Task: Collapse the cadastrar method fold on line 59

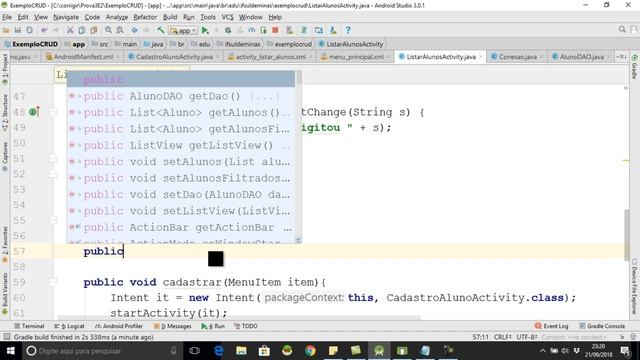Action: (x=53, y=282)
